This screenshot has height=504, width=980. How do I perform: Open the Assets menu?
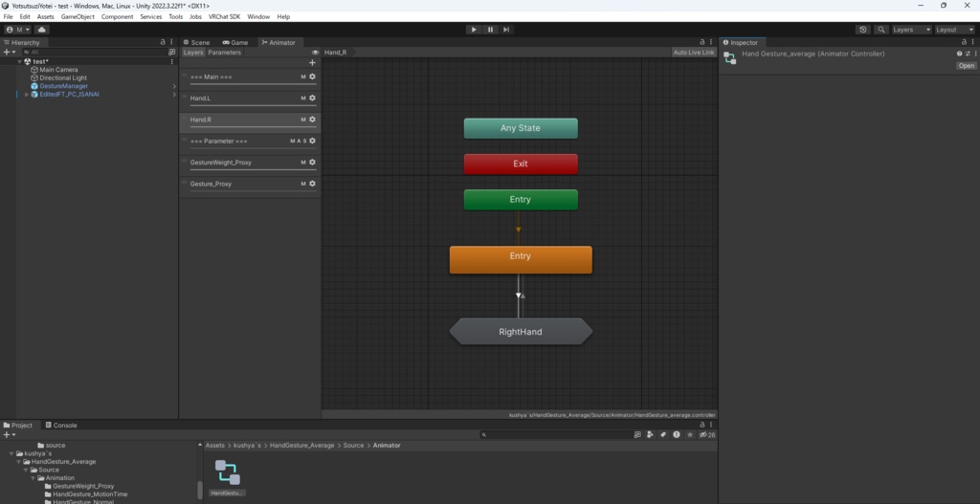45,17
